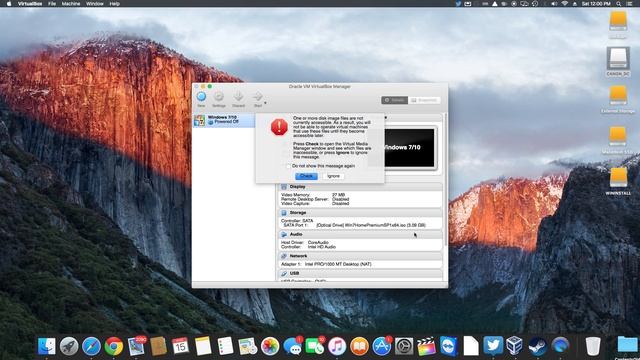Open Final Cut Pro from the dock
Screen dimensions: 640x360
tap(426, 346)
